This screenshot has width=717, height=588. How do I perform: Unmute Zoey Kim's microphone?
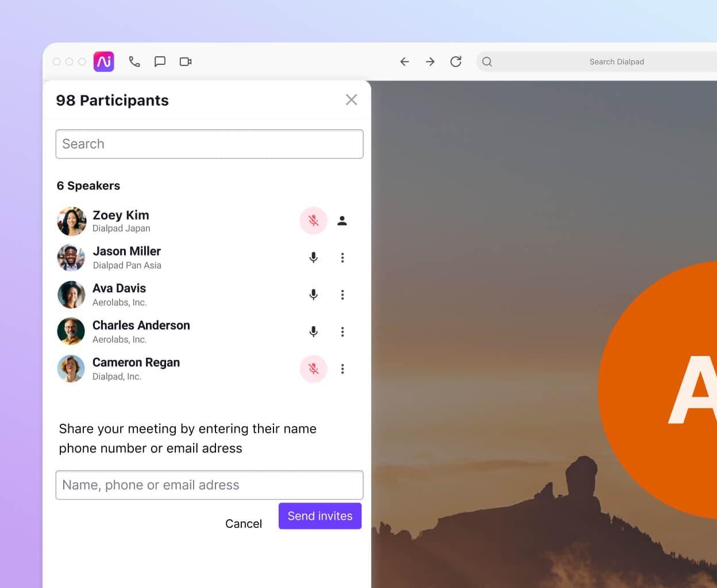coord(313,220)
